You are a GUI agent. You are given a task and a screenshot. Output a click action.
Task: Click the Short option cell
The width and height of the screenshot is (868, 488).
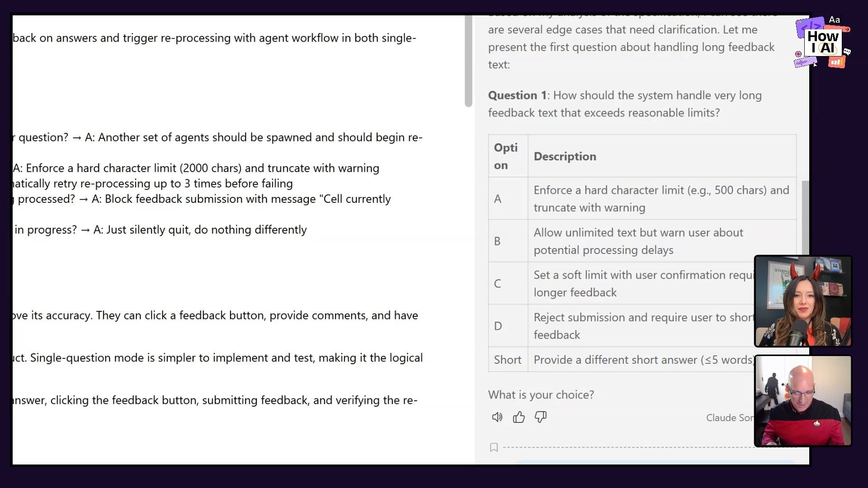(x=508, y=360)
